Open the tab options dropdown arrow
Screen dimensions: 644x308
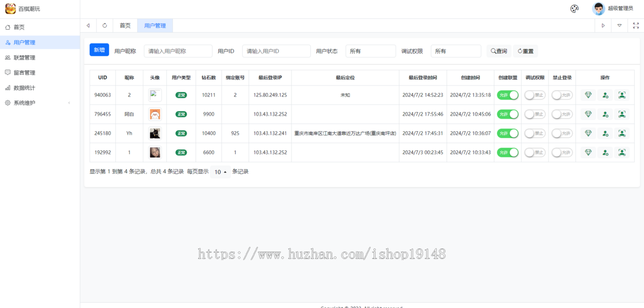click(620, 25)
